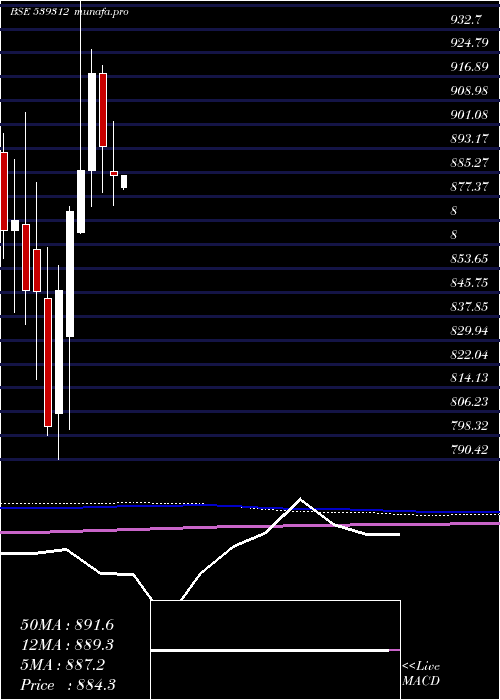Image resolution: width=500 pixels, height=700 pixels.
Task: Select the 790.42 price axis label
Action: point(469,450)
